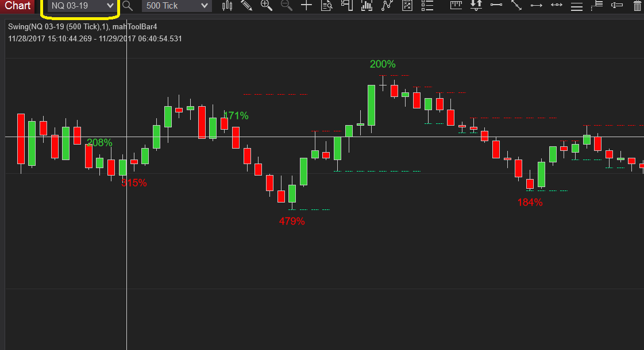Select the Chart tab label
644x350 pixels.
[x=17, y=6]
